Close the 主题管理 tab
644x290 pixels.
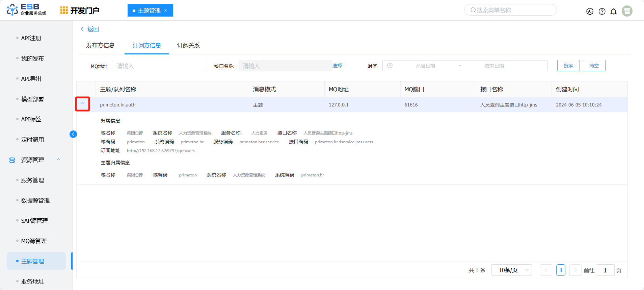click(x=166, y=10)
